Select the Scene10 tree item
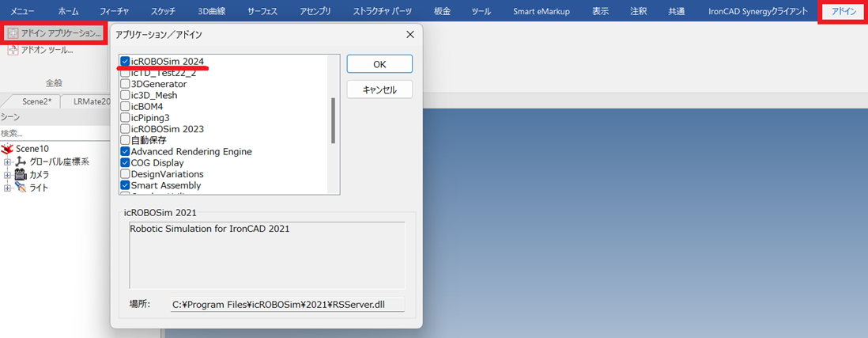 (32, 149)
